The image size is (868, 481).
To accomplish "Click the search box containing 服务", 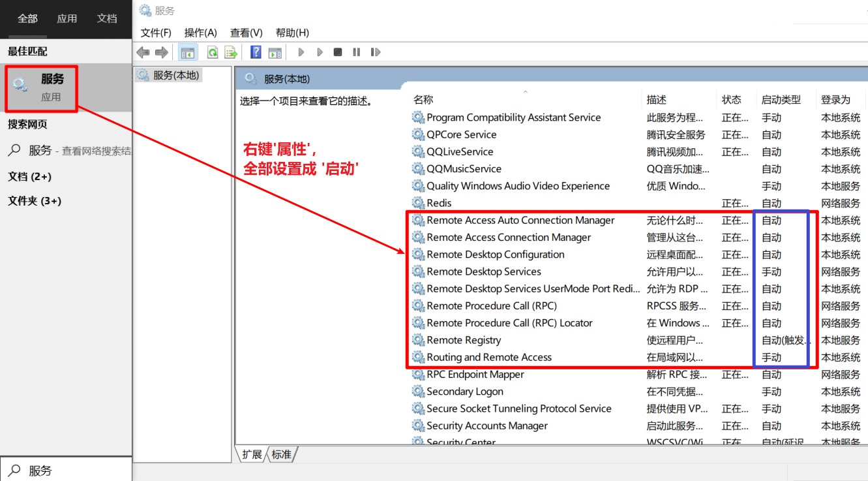I will (66, 470).
